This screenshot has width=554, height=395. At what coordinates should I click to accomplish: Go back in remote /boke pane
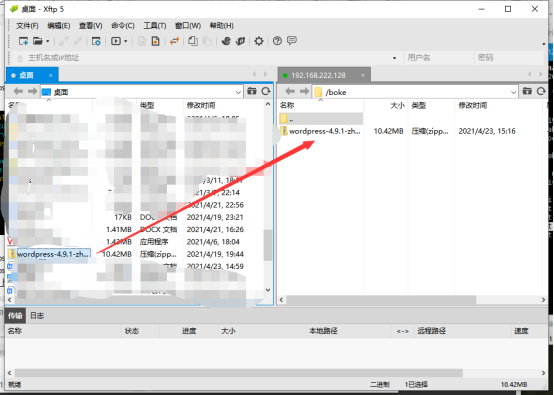tap(290, 92)
